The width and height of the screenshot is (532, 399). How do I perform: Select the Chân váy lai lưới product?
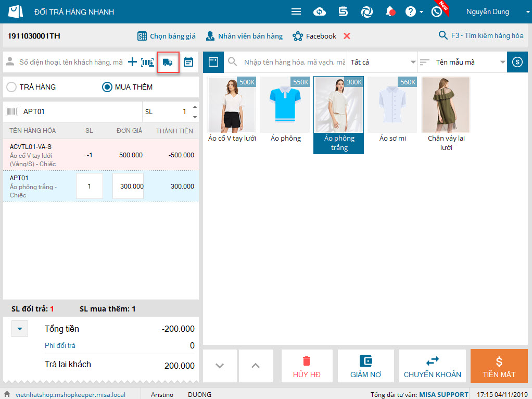[x=446, y=114]
